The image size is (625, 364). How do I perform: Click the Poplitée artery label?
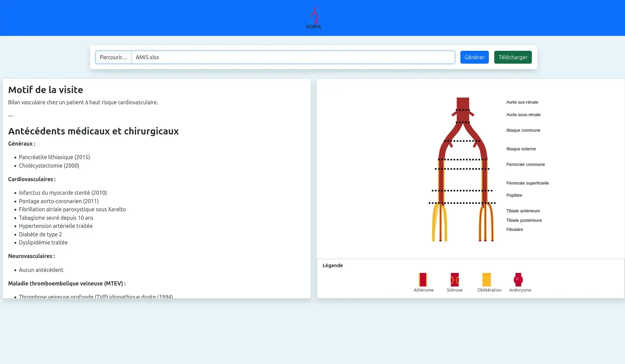click(514, 195)
